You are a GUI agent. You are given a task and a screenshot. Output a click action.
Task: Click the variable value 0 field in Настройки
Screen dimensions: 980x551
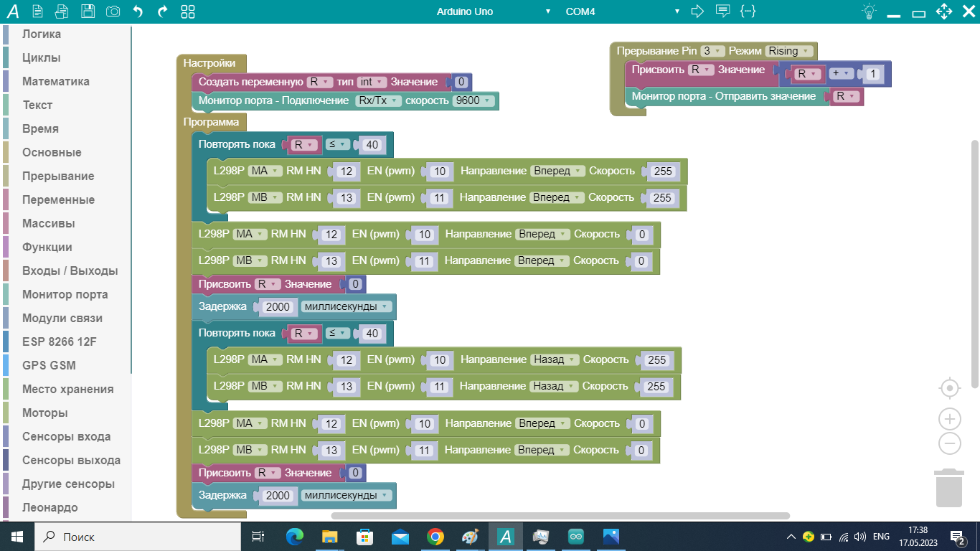(x=462, y=83)
